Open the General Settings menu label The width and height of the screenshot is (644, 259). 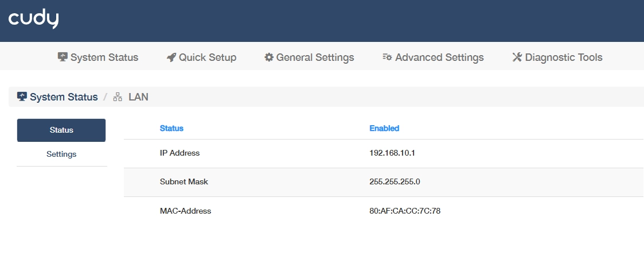pos(315,57)
